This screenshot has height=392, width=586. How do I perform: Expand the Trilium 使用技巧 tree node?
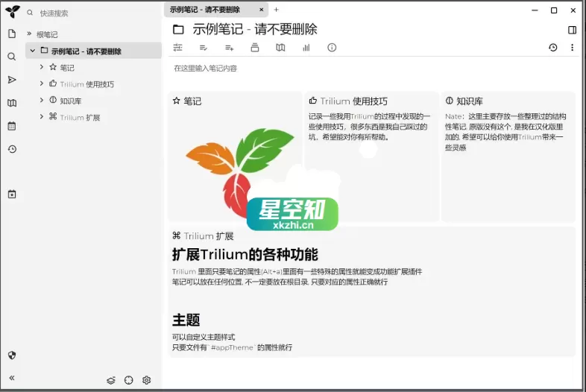point(42,83)
